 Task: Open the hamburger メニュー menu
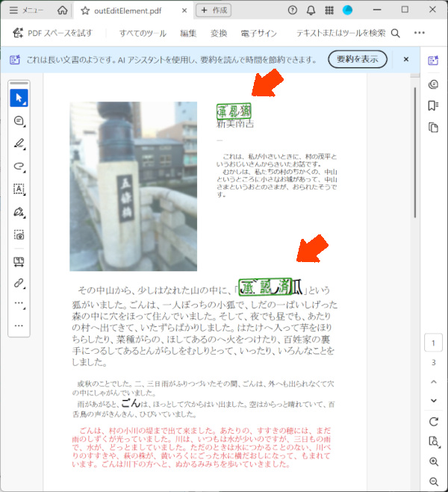pyautogui.click(x=26, y=10)
